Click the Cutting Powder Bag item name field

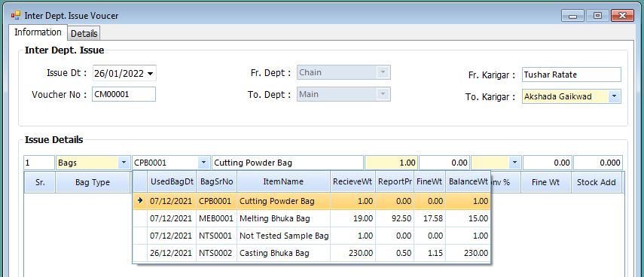[288, 163]
